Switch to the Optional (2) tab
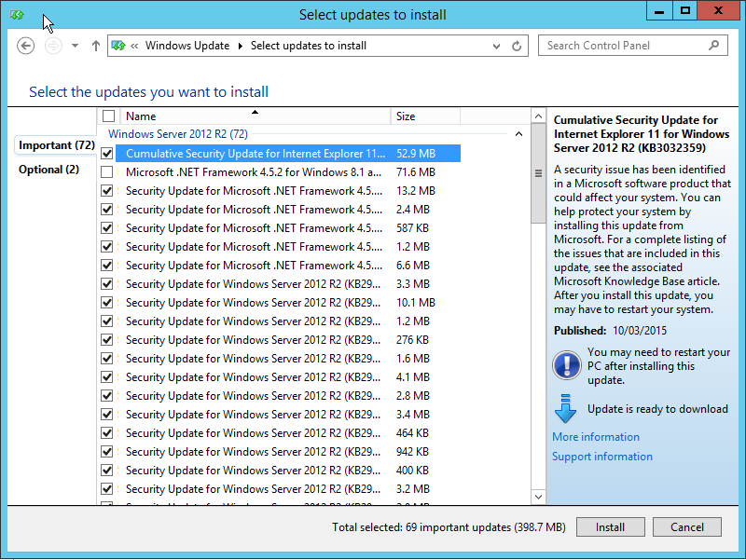This screenshot has width=746, height=560. [49, 170]
